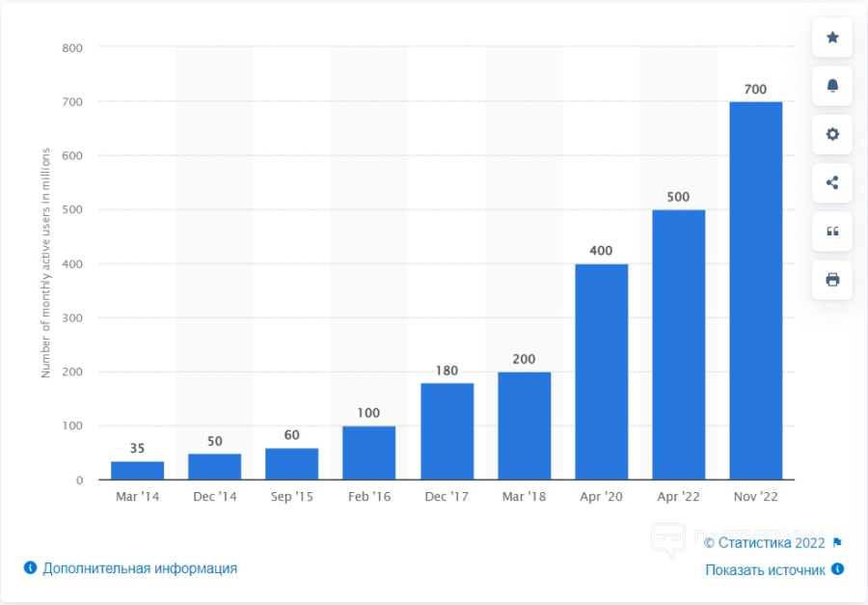Image resolution: width=868 pixels, height=605 pixels.
Task: Open chart settings gear icon
Action: click(x=832, y=134)
